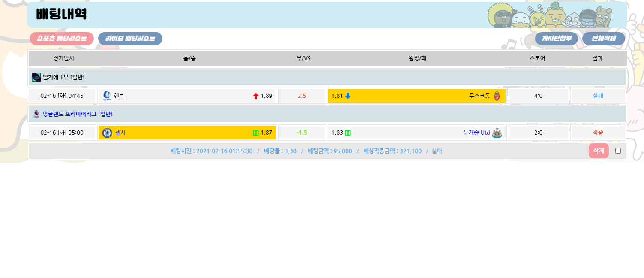Open the 잉글랜드 프리미어리그 league link
The width and height of the screenshot is (644, 278).
point(78,114)
